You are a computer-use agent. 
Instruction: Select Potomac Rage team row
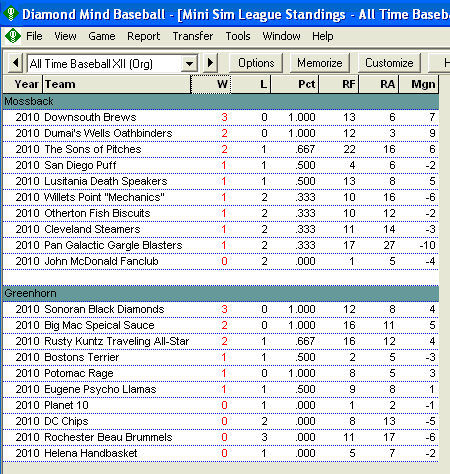pyautogui.click(x=221, y=373)
